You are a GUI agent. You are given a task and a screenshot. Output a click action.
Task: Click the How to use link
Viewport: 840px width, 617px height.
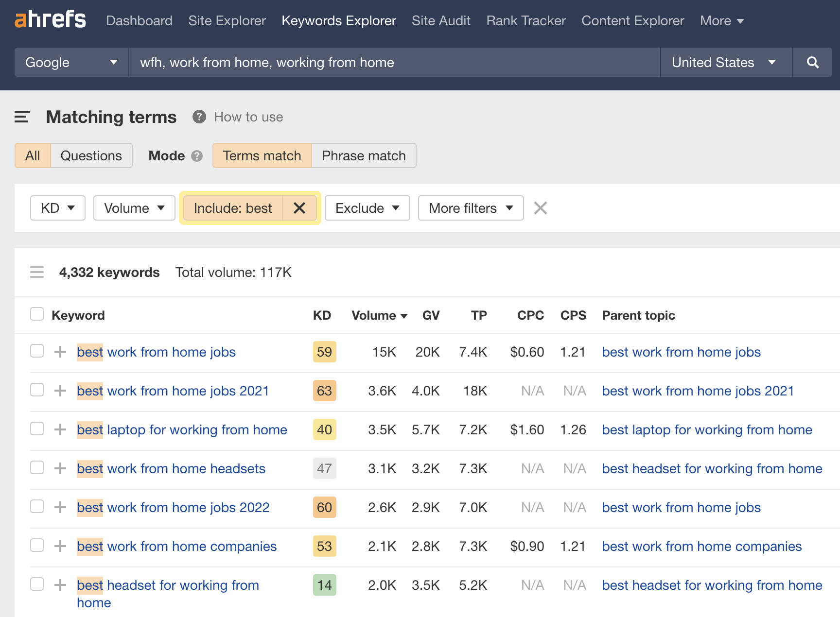tap(248, 117)
